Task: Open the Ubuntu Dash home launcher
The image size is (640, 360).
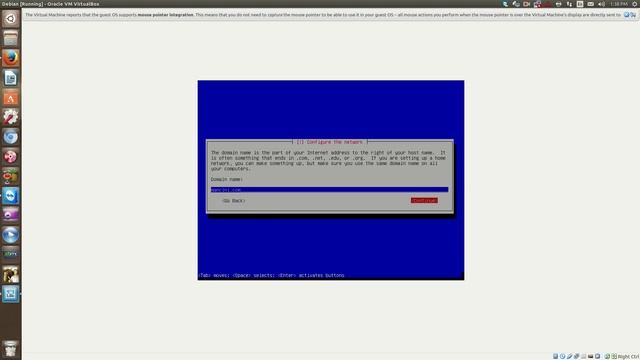Action: 11,19
